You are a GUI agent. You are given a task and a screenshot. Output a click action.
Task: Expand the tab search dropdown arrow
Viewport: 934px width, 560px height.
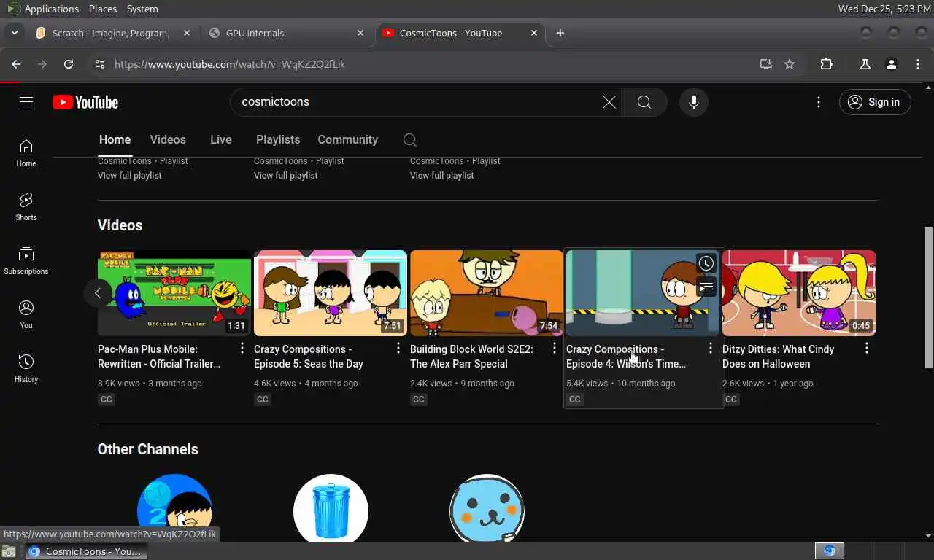(x=14, y=33)
